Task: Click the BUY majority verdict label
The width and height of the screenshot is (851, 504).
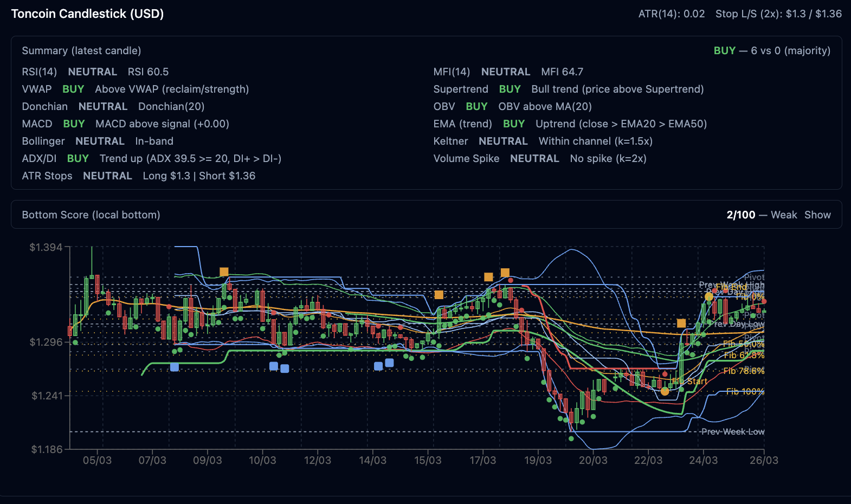Action: pos(724,50)
